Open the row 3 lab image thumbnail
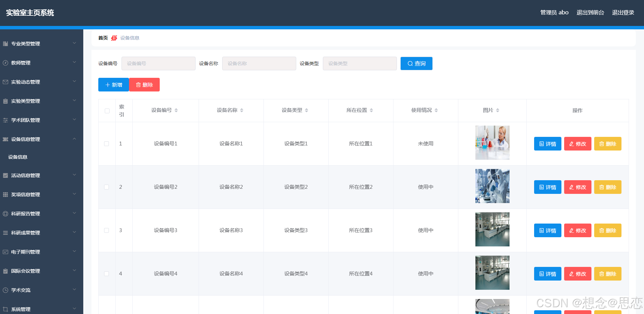 (492, 229)
